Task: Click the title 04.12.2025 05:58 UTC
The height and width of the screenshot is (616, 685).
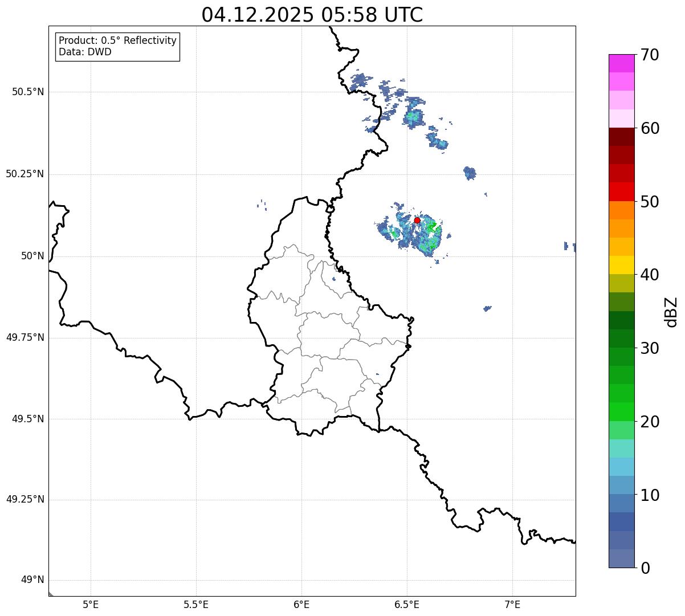Action: coord(312,15)
